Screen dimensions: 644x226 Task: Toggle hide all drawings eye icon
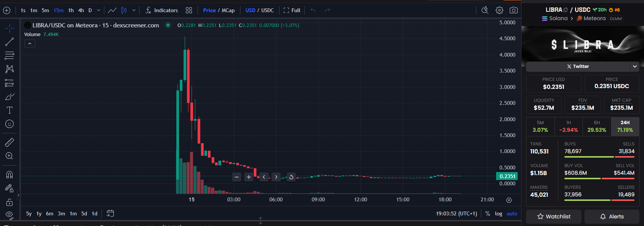(9, 215)
